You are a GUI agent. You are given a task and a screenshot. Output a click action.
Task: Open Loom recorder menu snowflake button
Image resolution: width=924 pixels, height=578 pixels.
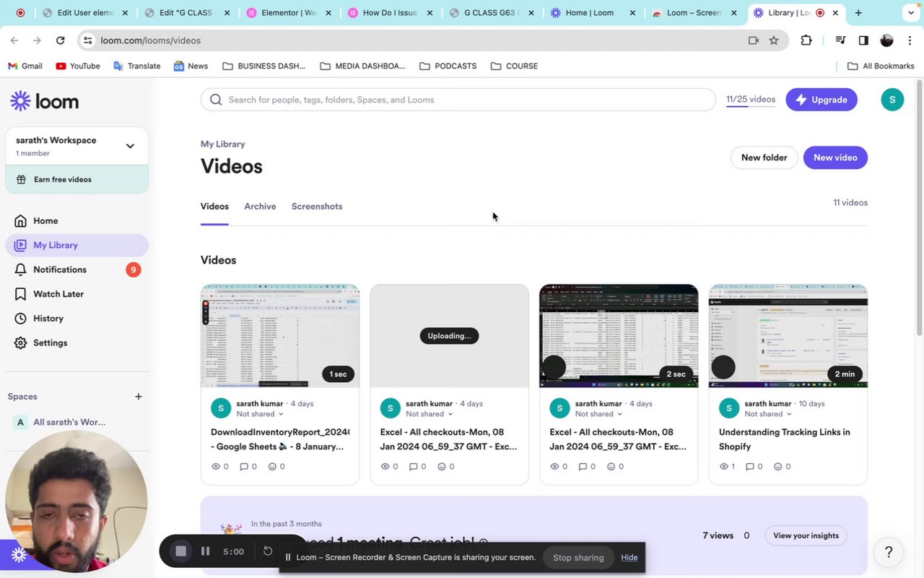coord(19,555)
